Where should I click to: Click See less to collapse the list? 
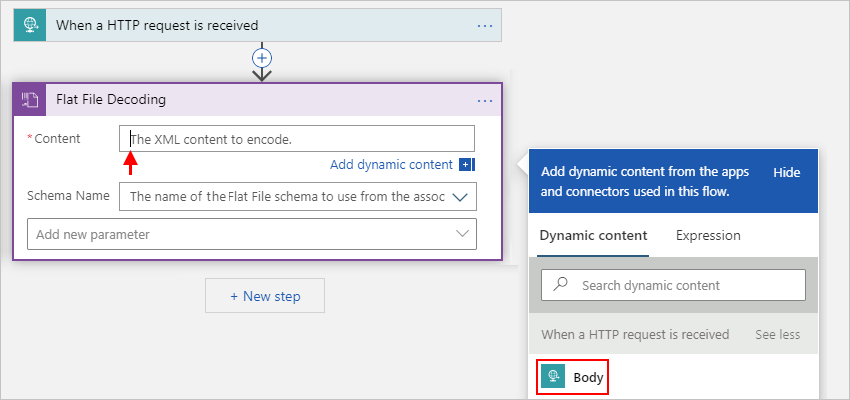pyautogui.click(x=777, y=335)
